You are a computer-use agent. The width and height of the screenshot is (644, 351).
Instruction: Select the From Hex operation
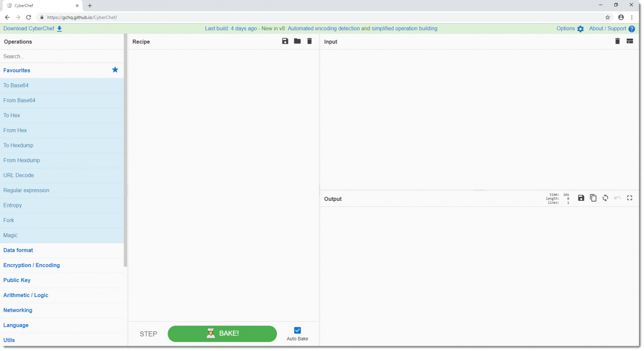[62, 130]
